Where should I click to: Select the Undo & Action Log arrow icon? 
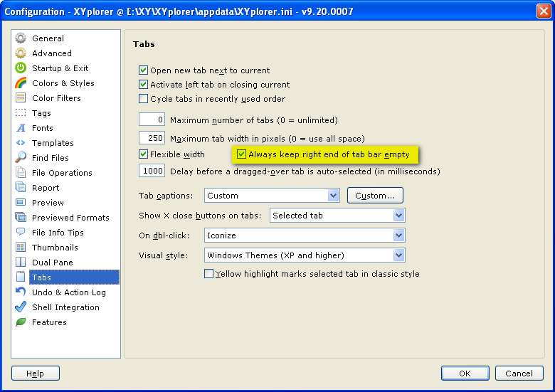click(21, 292)
